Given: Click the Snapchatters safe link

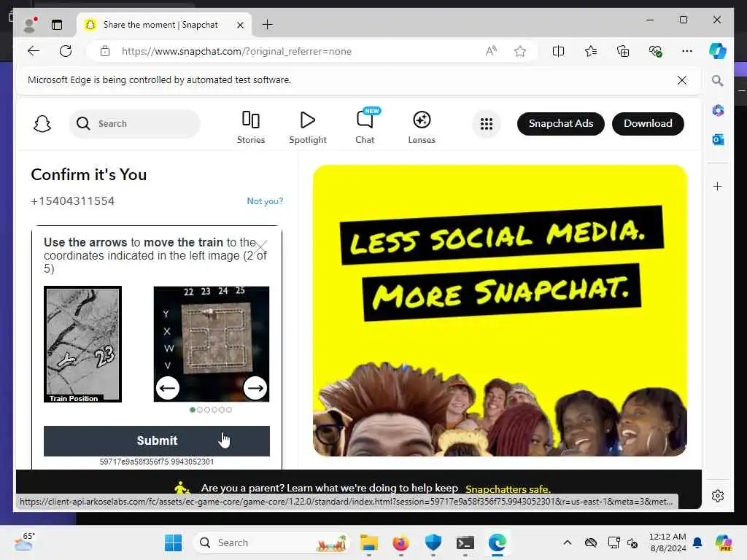Looking at the screenshot, I should (508, 489).
